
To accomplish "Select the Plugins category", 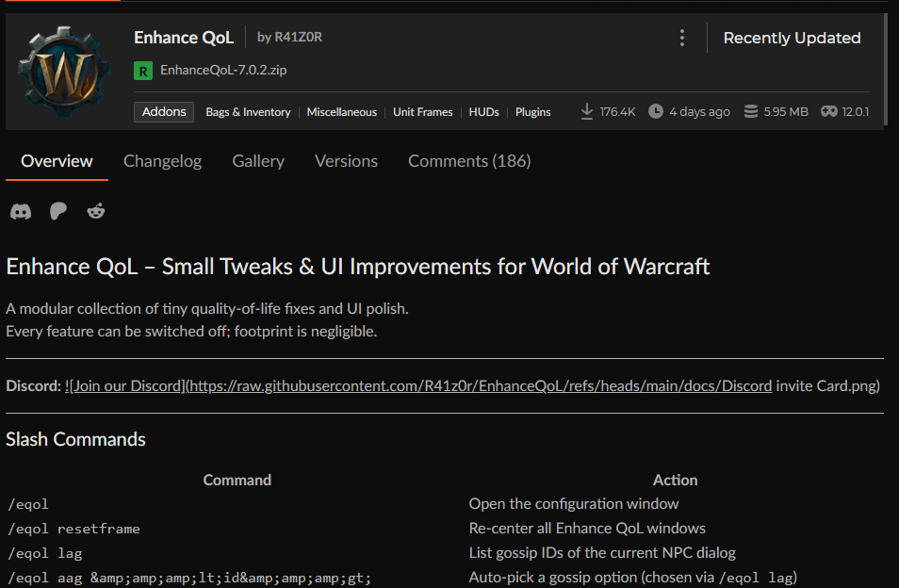I will pos(532,112).
